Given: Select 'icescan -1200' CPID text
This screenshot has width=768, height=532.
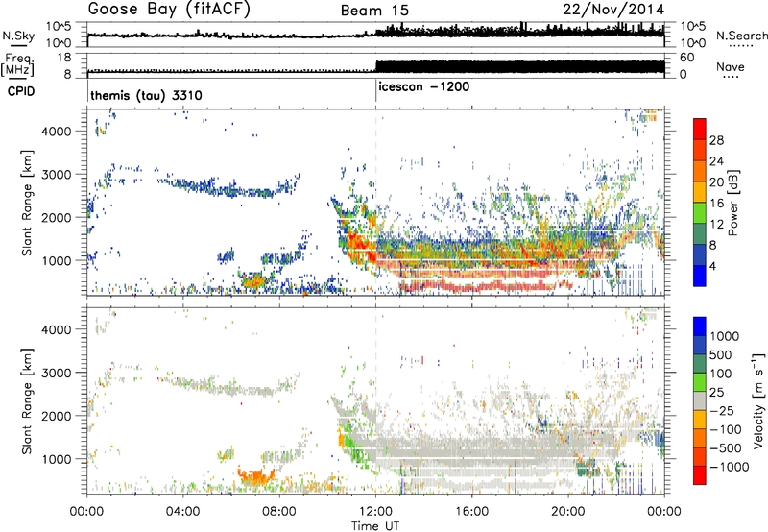Looking at the screenshot, I should pyautogui.click(x=423, y=86).
